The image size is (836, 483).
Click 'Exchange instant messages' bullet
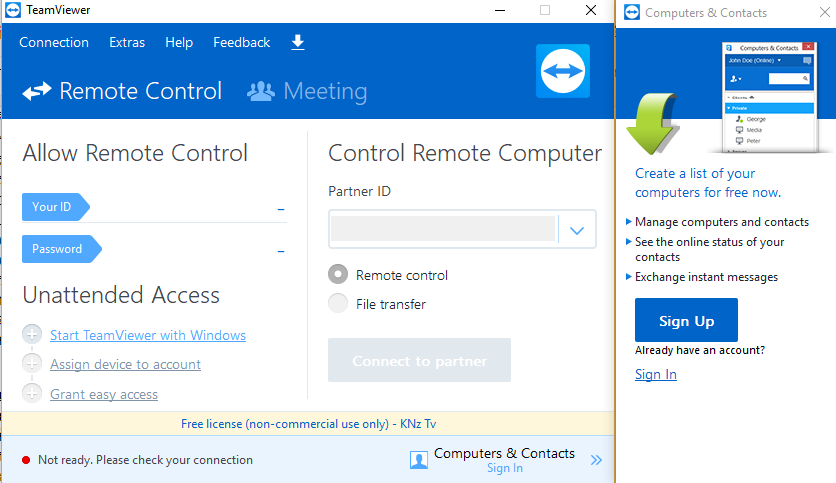[x=706, y=277]
